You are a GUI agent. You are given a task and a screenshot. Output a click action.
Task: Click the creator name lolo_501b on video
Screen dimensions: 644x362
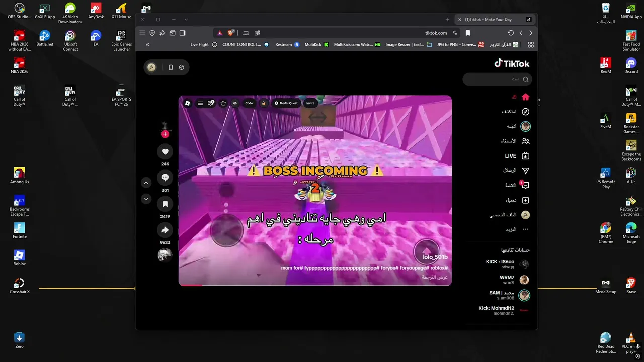pos(435,257)
